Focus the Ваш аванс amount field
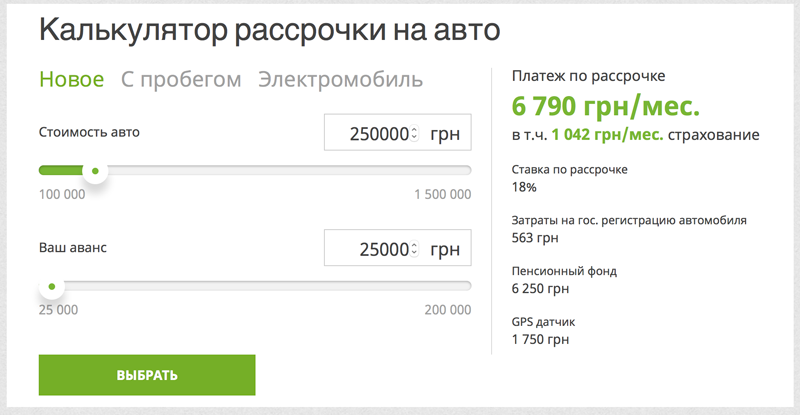The height and width of the screenshot is (415, 800). coord(368,249)
